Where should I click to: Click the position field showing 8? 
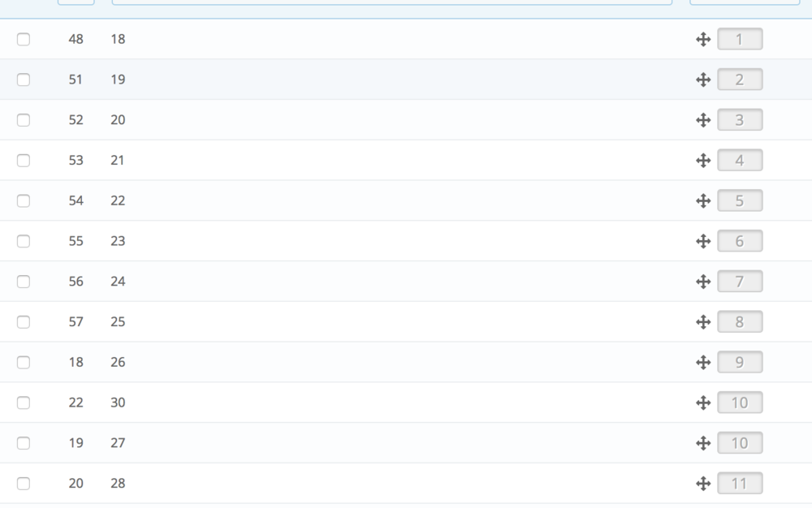tap(740, 322)
